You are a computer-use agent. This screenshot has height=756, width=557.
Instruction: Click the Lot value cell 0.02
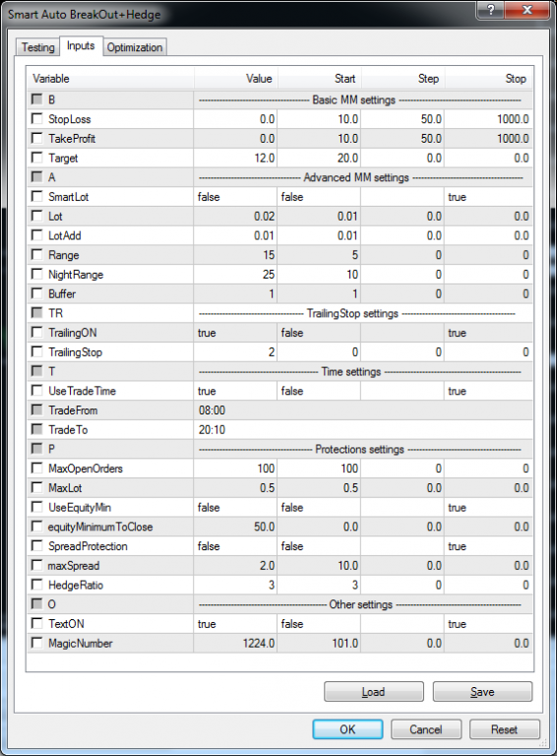click(235, 216)
